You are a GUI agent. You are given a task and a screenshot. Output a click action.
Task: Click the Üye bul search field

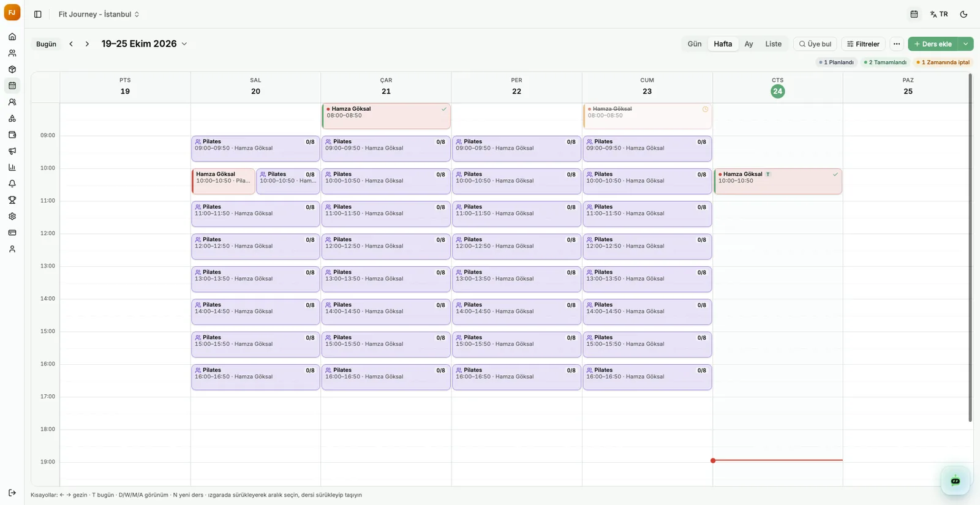tap(815, 44)
